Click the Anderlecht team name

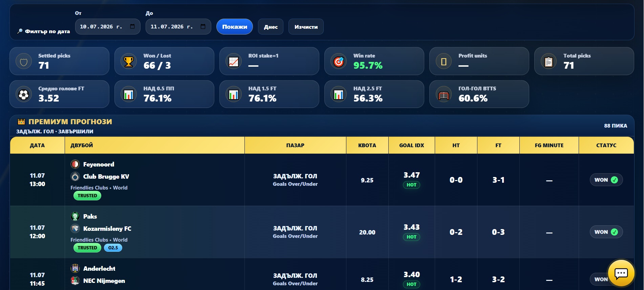[99, 269]
